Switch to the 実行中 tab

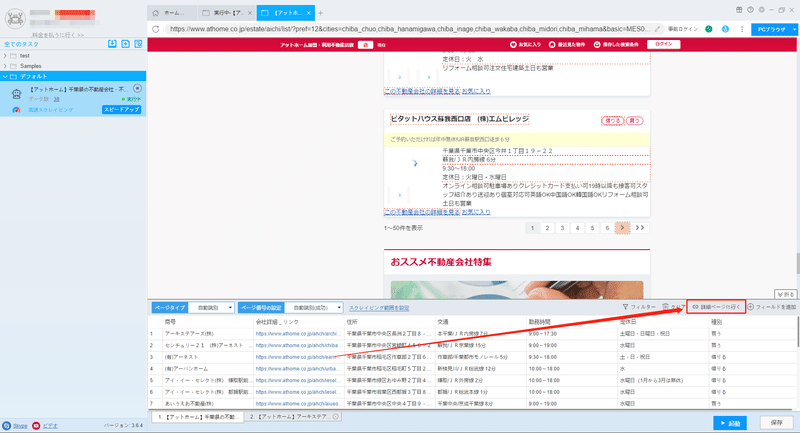pos(227,13)
